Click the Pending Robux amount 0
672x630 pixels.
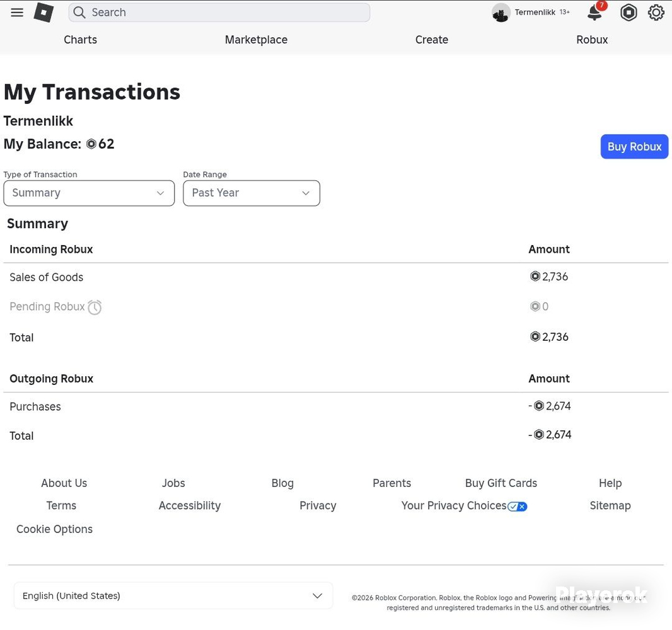pyautogui.click(x=545, y=307)
